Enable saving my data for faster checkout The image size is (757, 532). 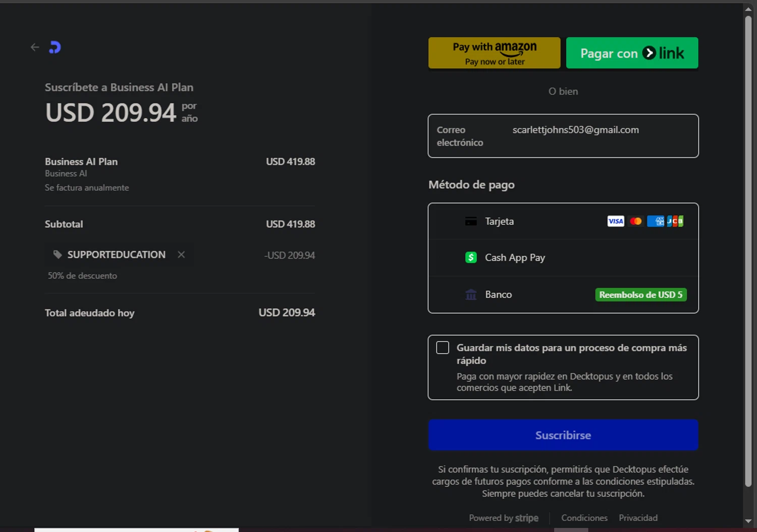coord(443,348)
